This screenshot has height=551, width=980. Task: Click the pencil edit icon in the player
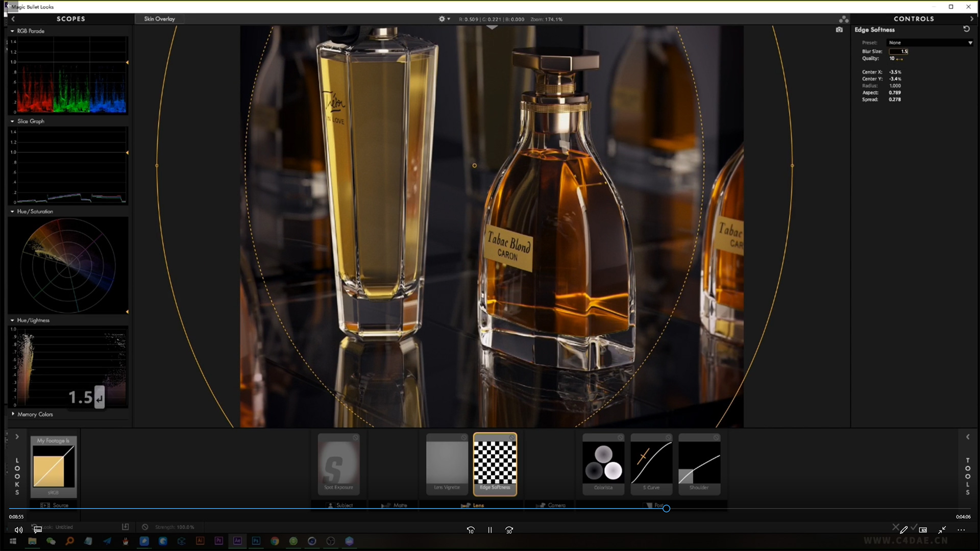[x=903, y=530]
